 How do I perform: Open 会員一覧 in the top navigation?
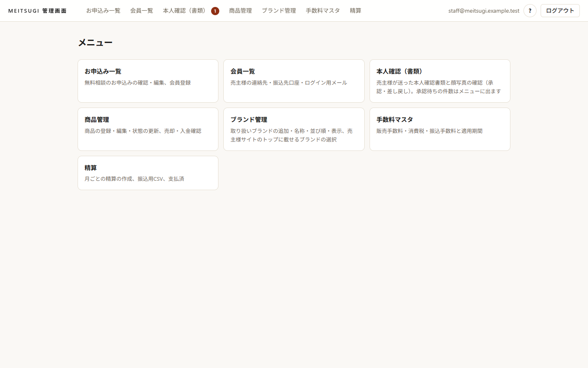142,11
